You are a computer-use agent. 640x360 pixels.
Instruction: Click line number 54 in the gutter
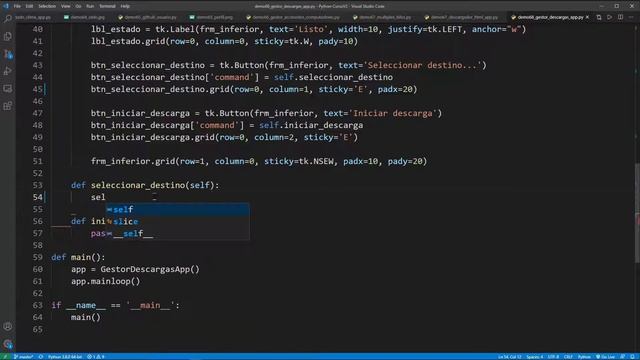[38, 197]
